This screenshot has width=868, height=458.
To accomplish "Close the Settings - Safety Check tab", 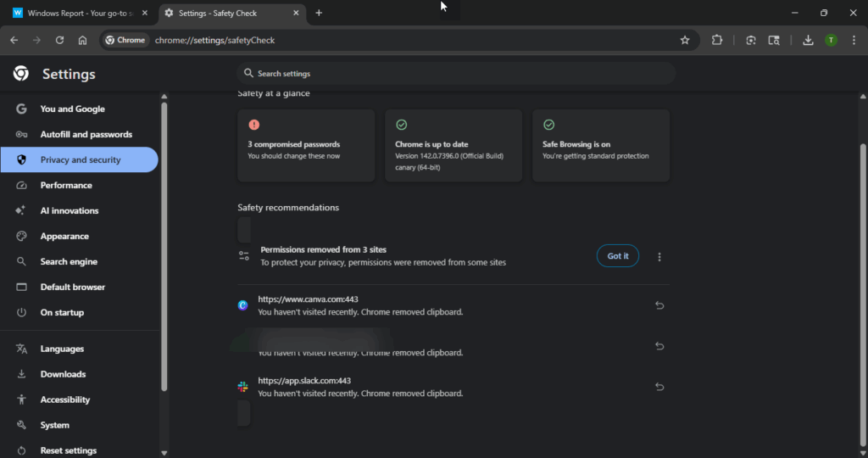I will [296, 13].
